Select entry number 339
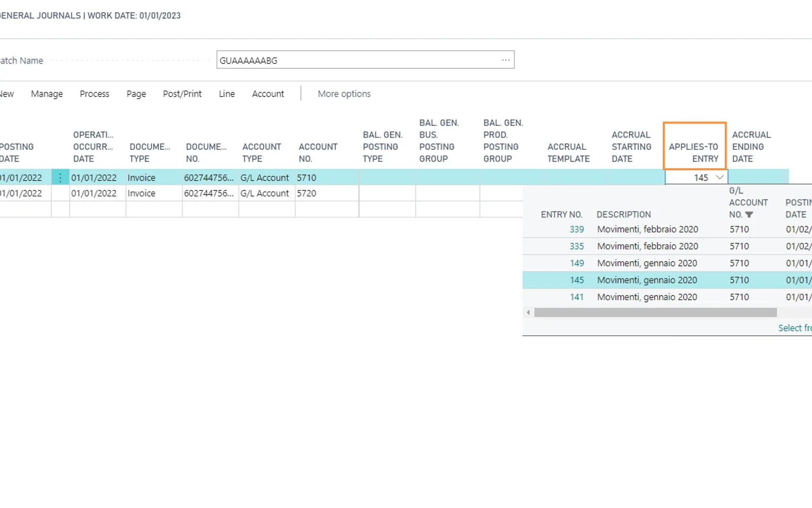The width and height of the screenshot is (812, 508). tap(577, 230)
